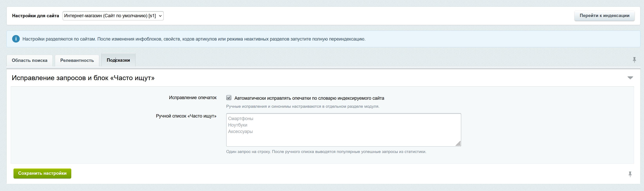The image size is (644, 191).
Task: Click the pin icon beside the tabs row
Action: (x=634, y=60)
